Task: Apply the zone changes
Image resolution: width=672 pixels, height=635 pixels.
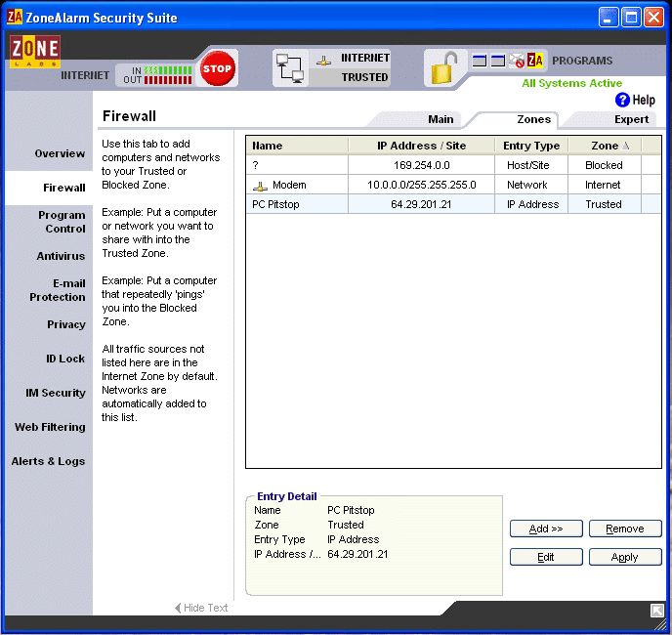Action: pyautogui.click(x=624, y=557)
